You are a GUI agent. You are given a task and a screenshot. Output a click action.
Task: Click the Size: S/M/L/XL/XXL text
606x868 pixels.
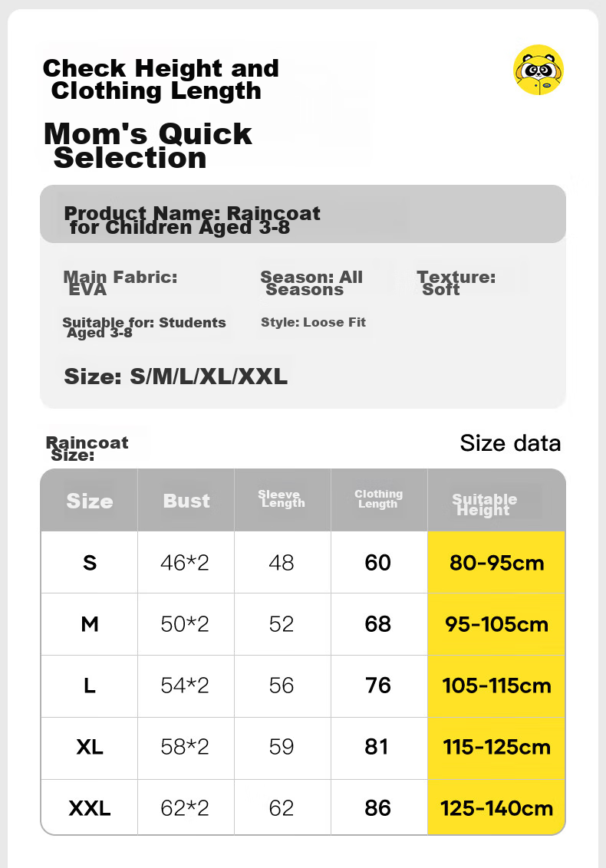click(176, 376)
